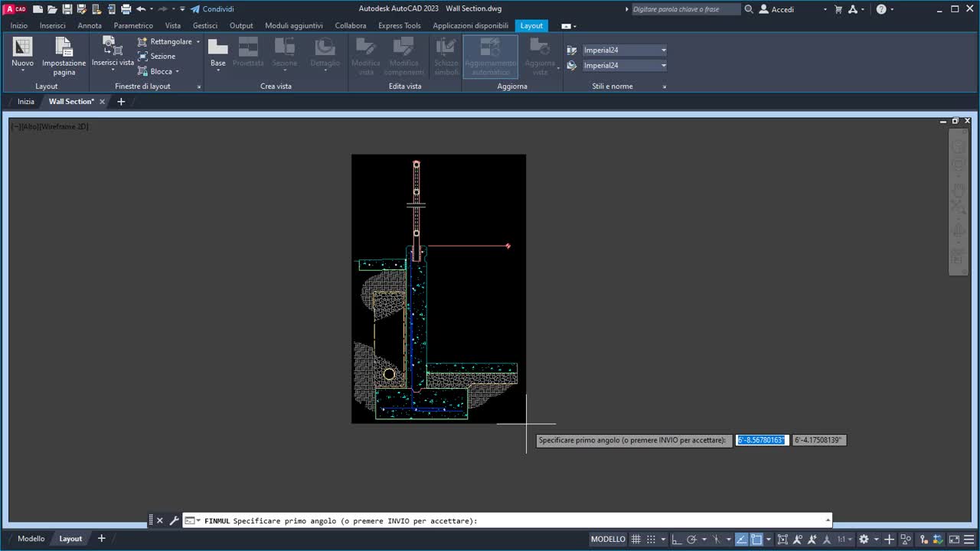The width and height of the screenshot is (980, 551).
Task: Expand the Blocca dropdown arrow
Action: coord(177,72)
